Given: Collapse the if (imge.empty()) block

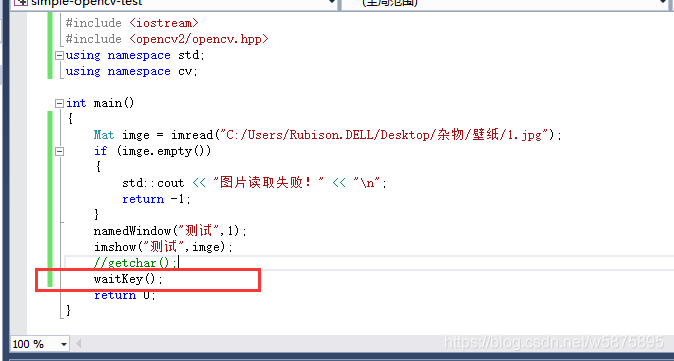Looking at the screenshot, I should (59, 151).
